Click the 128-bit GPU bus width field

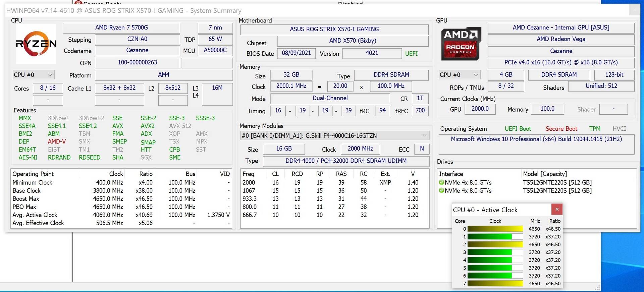point(614,75)
